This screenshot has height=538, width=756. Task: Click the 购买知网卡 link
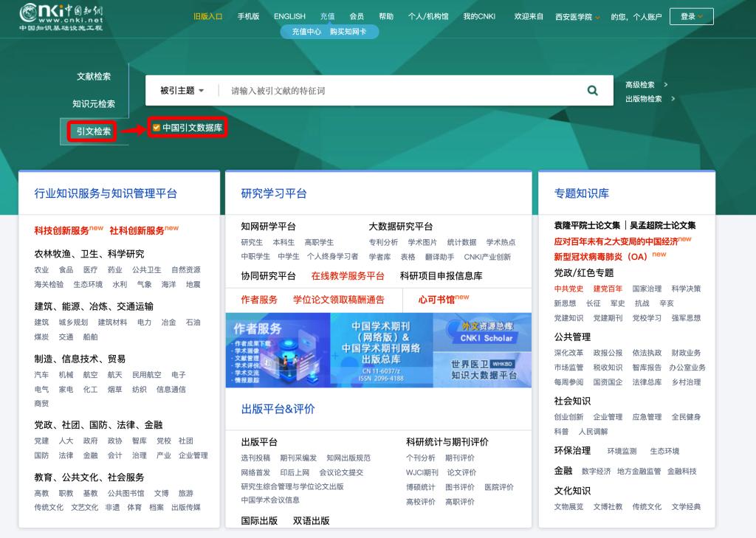348,32
